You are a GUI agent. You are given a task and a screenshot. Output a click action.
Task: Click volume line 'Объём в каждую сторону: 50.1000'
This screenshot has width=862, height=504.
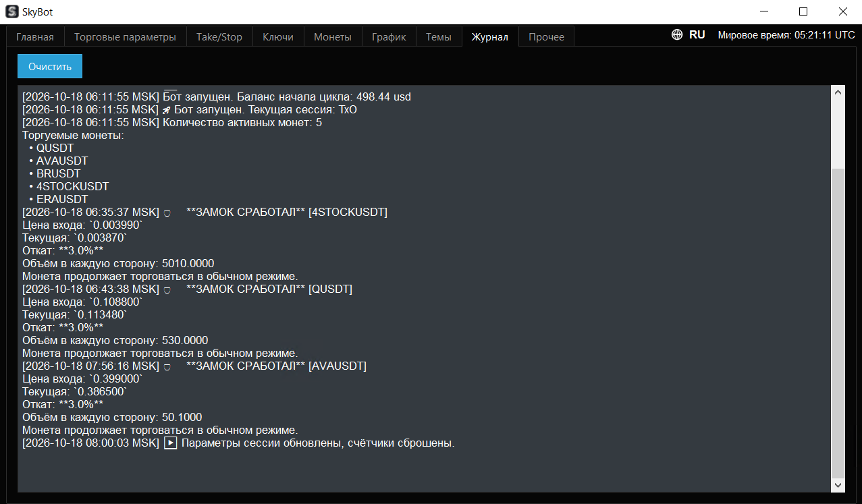(112, 418)
